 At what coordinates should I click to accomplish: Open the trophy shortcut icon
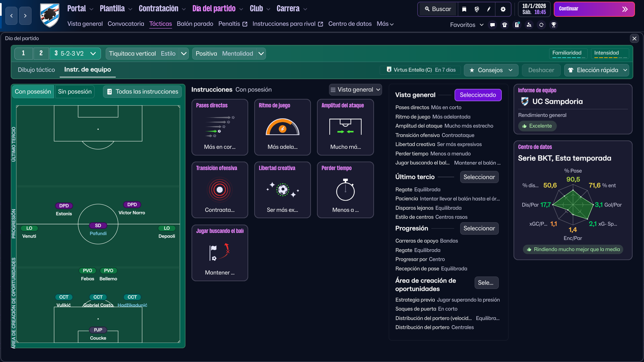554,25
